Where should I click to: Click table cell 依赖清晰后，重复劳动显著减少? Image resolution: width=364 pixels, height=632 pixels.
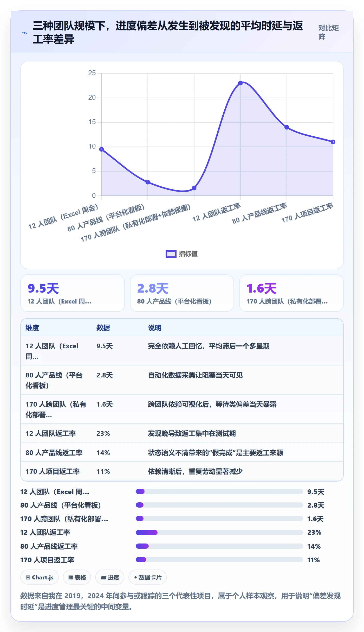click(x=195, y=471)
